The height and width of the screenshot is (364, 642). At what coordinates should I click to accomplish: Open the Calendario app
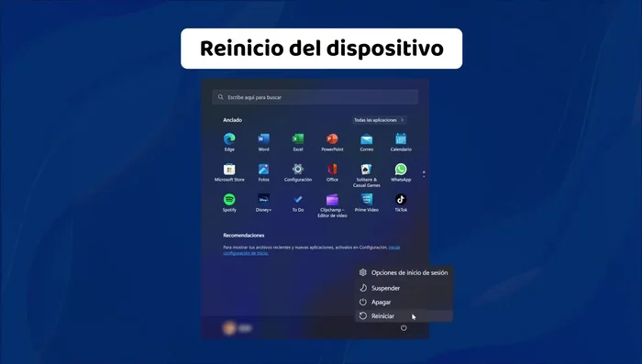point(401,142)
